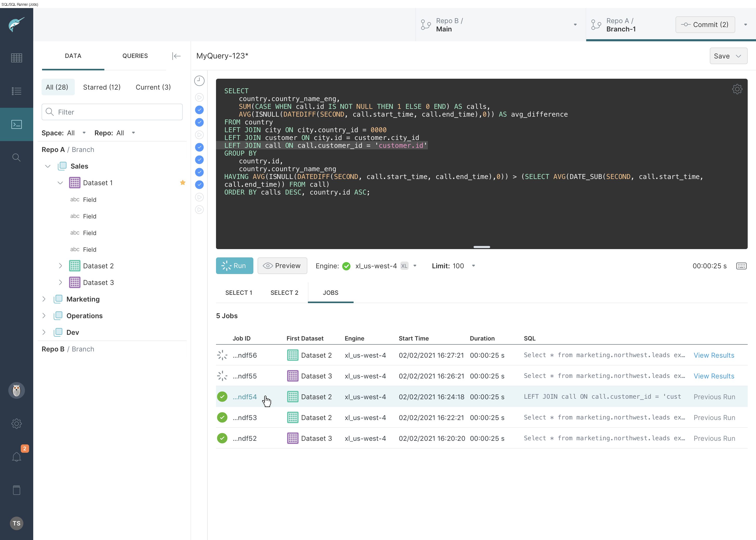Open query history clock icon
This screenshot has height=540, width=756.
[199, 81]
